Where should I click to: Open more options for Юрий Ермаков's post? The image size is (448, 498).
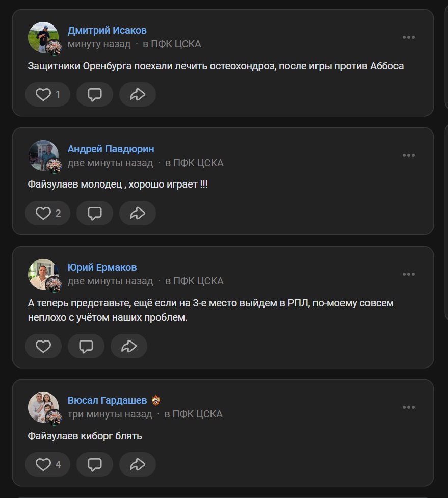(x=409, y=274)
